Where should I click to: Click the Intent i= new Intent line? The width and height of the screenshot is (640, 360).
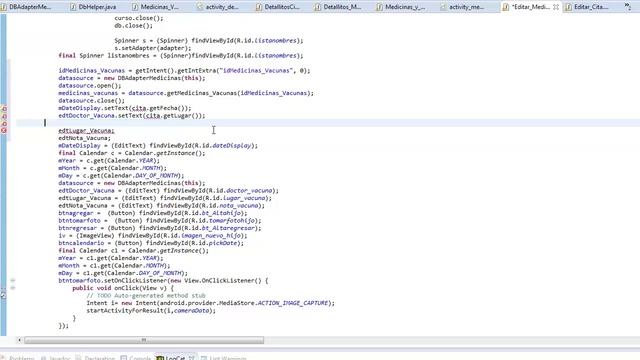[211, 303]
